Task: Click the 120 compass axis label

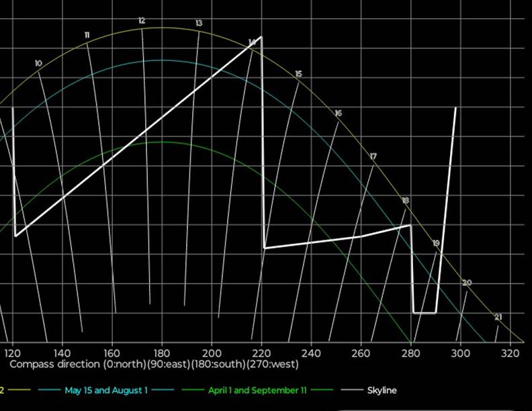Action: click(12, 353)
